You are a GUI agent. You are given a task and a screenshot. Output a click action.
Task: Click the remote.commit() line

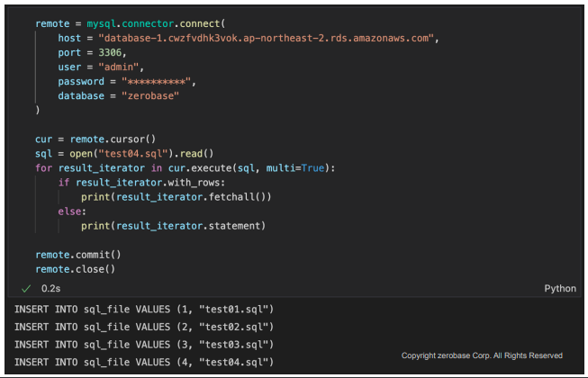[78, 255]
